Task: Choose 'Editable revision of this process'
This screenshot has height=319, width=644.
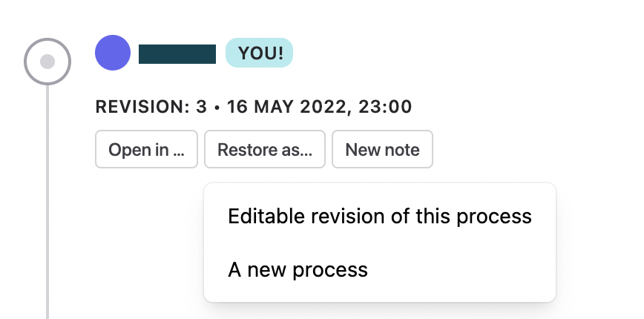Action: [x=380, y=216]
